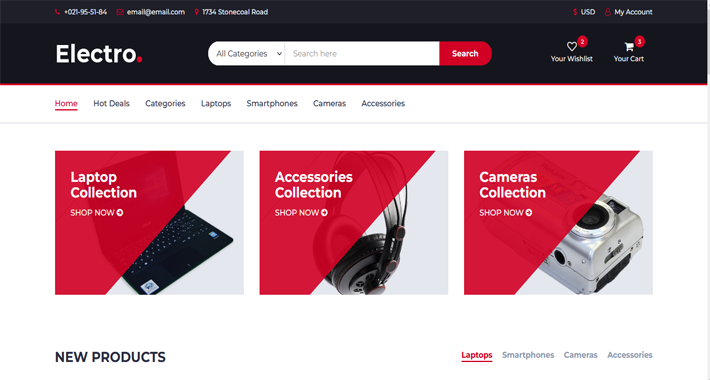Screen dimensions: 710x380
Task: Go to Smartphones in navigation bar
Action: coord(272,103)
